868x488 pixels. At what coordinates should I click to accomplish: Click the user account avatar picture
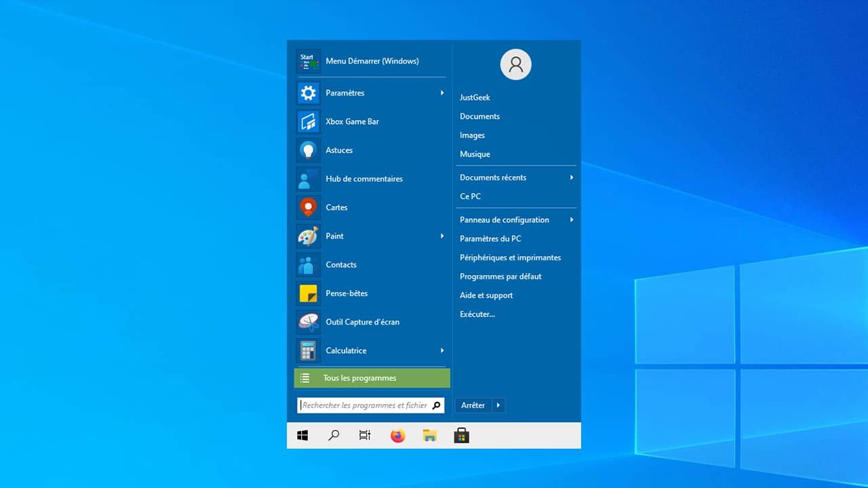pyautogui.click(x=516, y=64)
